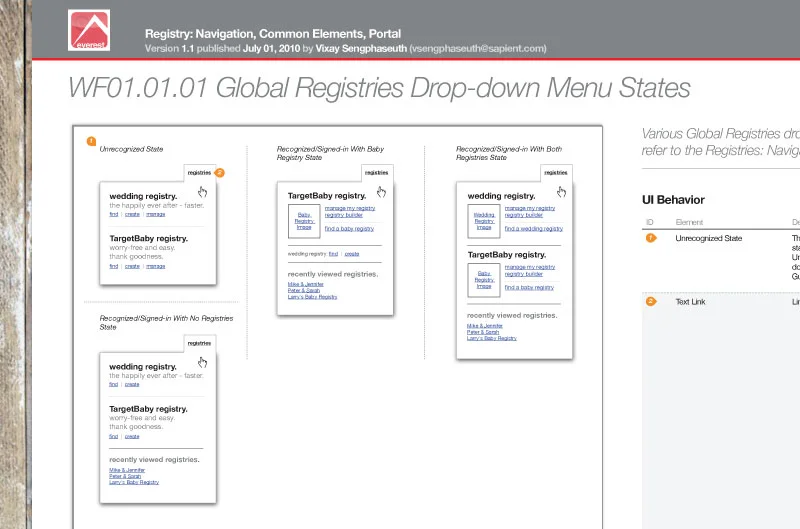Open Mike & Jennifer in Both Registries State panel
Image resolution: width=800 pixels, height=529 pixels.
click(485, 325)
